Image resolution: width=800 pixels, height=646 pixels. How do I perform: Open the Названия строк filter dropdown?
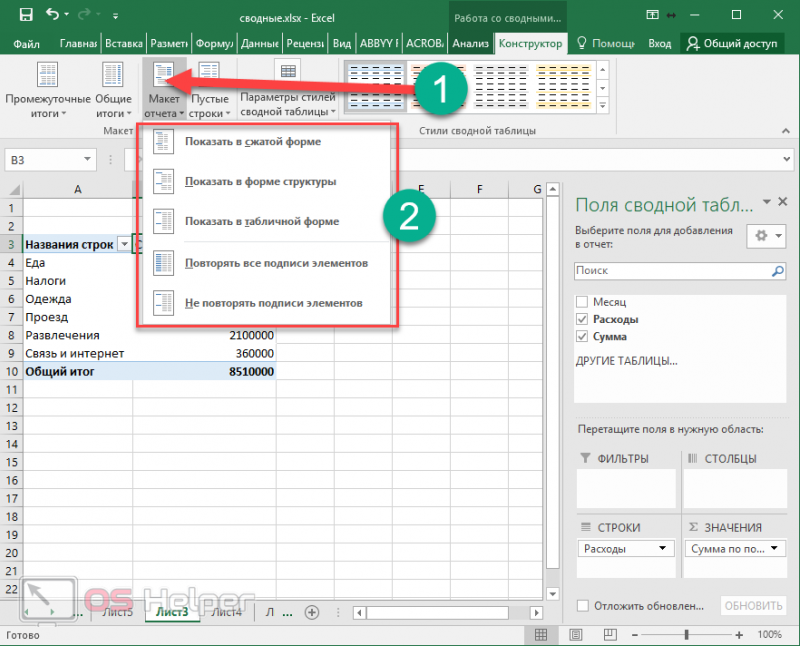click(124, 244)
